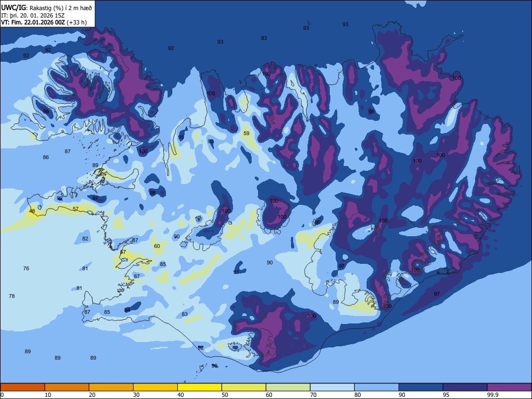Select the 30-40 gold legend swatch
Screen dimensions: 532x399
tap(155, 387)
